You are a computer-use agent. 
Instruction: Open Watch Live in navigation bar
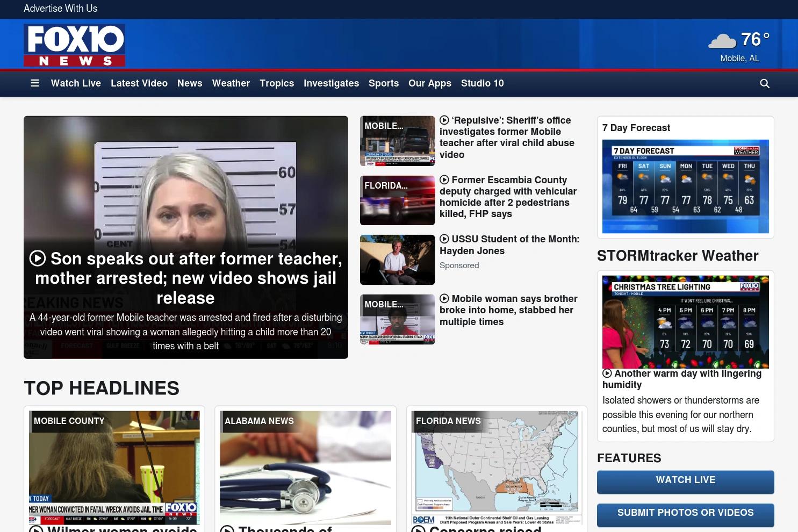76,83
